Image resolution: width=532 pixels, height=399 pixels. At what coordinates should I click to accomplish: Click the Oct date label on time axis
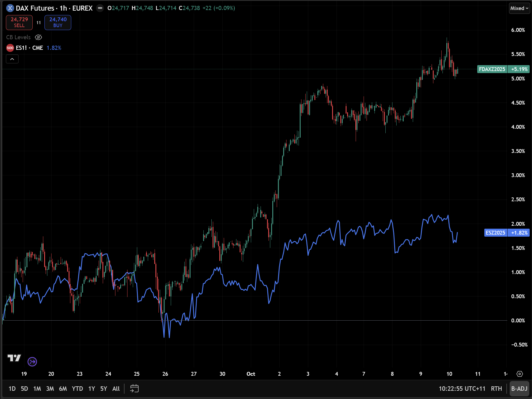251,374
